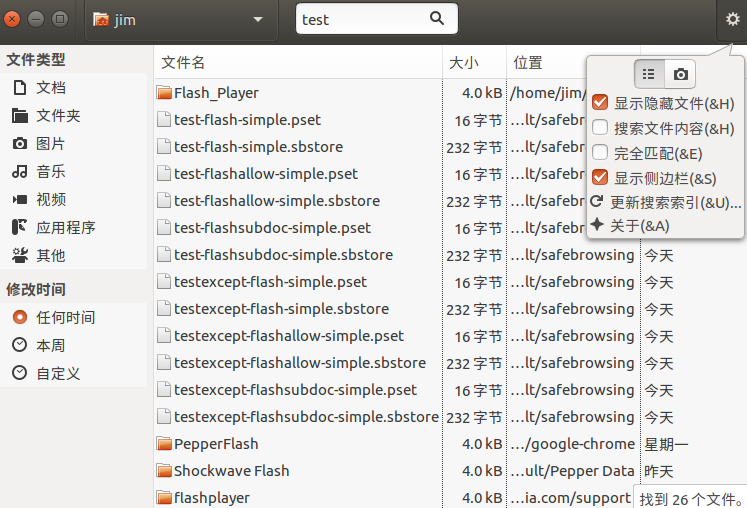
Task: Click the test-flash-simple.pset file icon
Action: 164,120
